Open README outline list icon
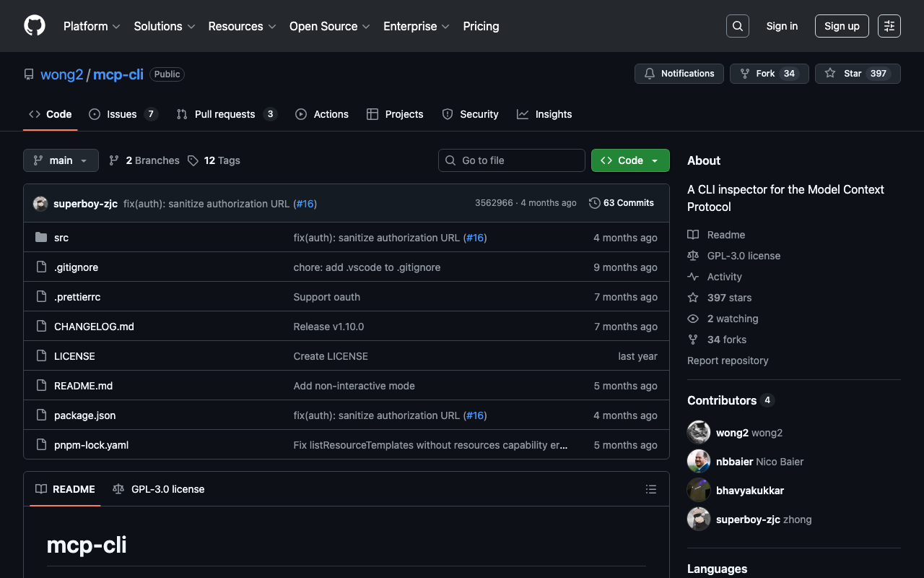 pyautogui.click(x=650, y=489)
